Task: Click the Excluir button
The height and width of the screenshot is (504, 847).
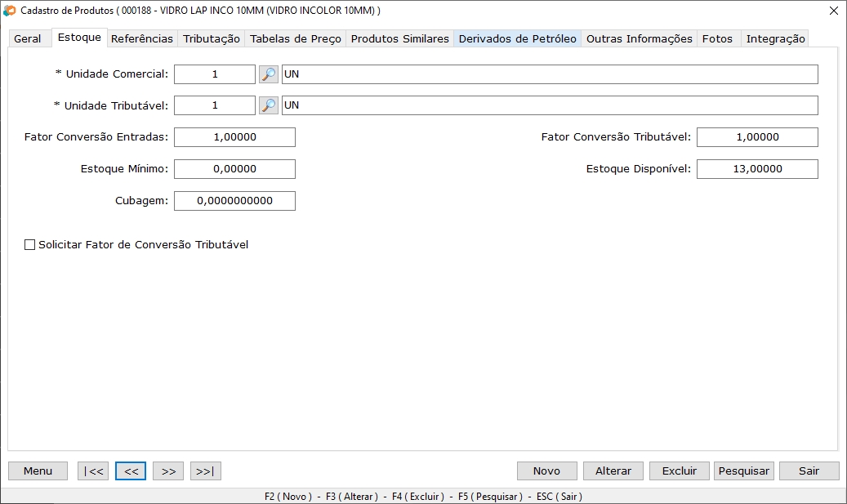Action: tap(680, 471)
